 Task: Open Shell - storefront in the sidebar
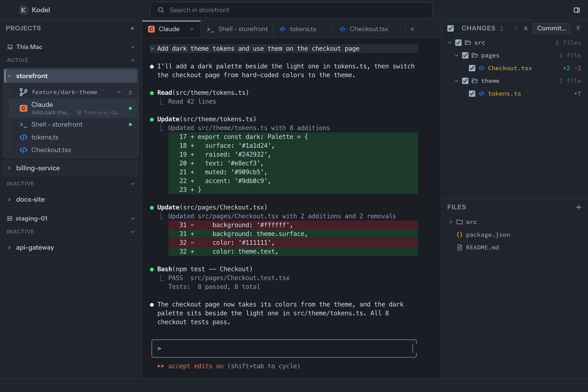(73, 124)
